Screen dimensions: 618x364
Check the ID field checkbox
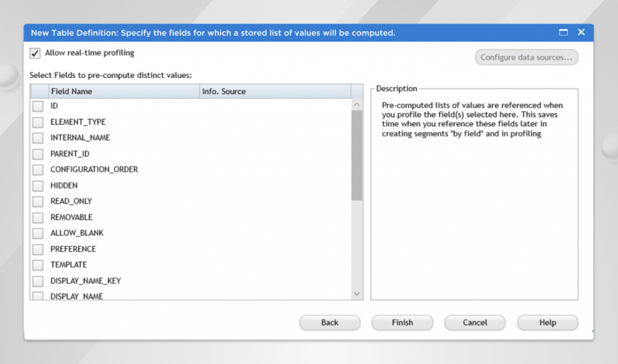pyautogui.click(x=38, y=106)
